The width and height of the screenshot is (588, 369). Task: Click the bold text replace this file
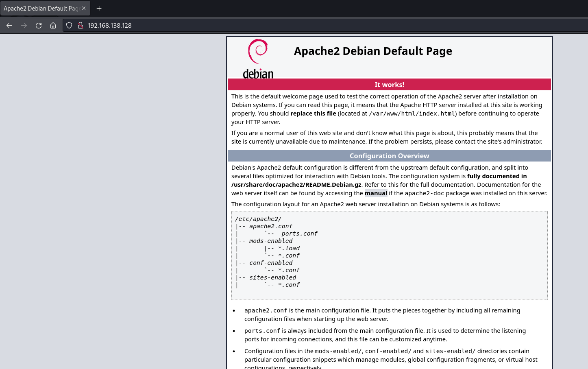(x=313, y=114)
